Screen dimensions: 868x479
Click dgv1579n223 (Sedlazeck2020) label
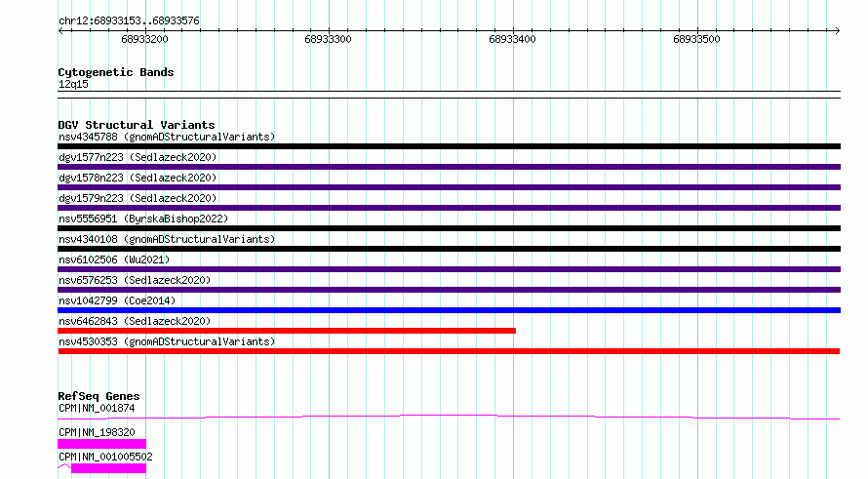[138, 198]
